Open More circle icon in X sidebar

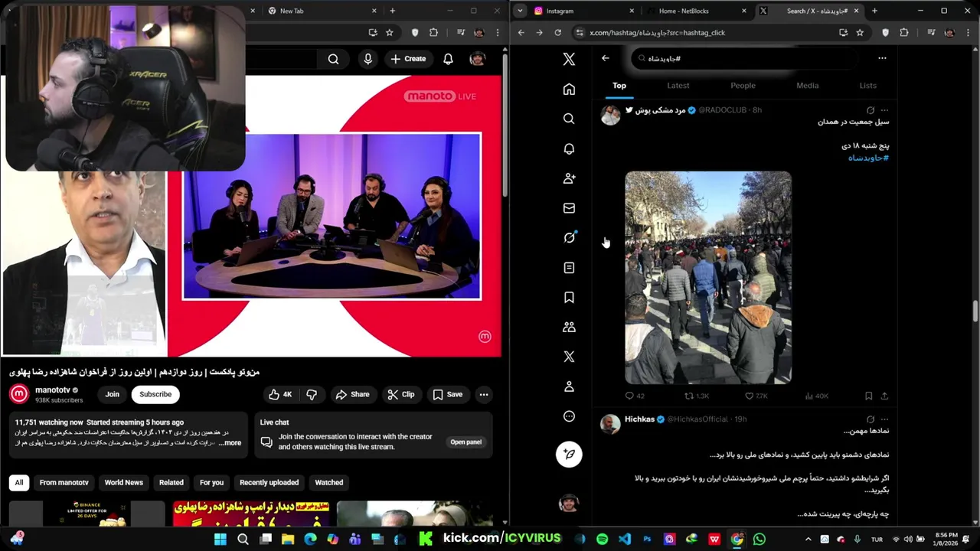click(x=569, y=416)
